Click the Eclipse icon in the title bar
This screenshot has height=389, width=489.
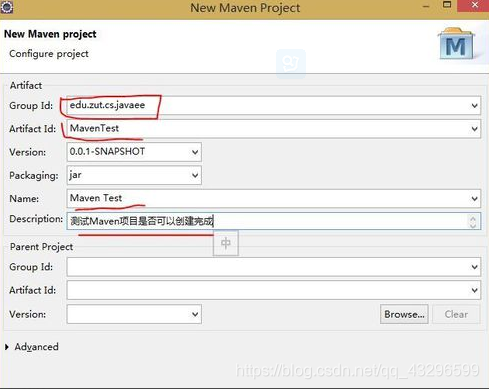click(7, 7)
